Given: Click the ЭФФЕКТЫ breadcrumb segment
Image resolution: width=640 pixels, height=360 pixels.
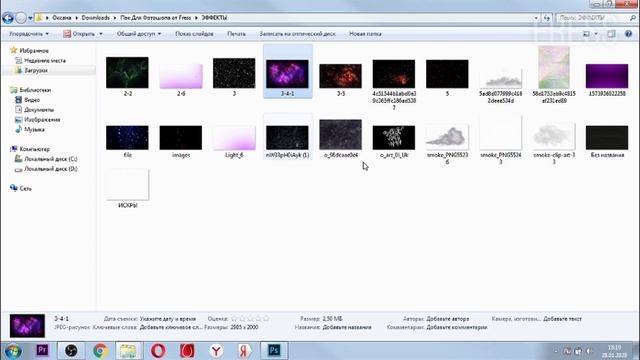Looking at the screenshot, I should pos(214,18).
